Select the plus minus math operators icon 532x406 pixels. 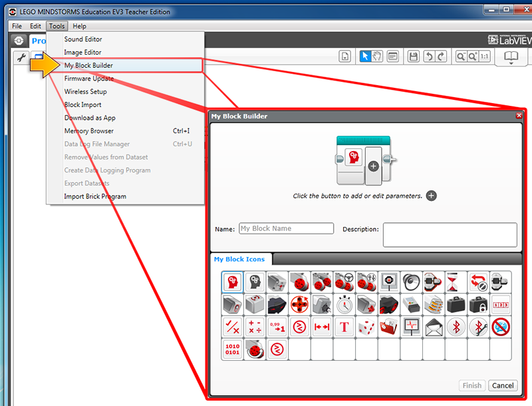point(255,327)
